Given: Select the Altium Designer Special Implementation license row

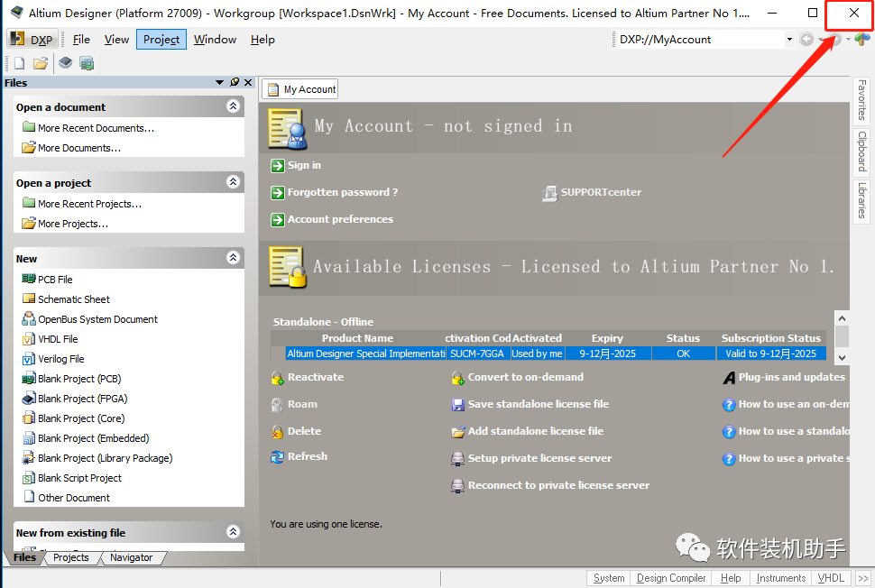Looking at the screenshot, I should coord(548,354).
